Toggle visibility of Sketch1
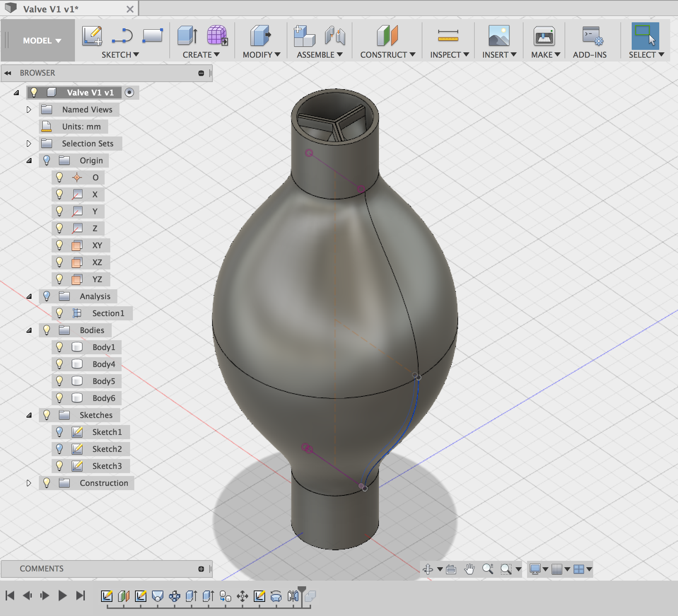The height and width of the screenshot is (616, 678). pyautogui.click(x=59, y=432)
